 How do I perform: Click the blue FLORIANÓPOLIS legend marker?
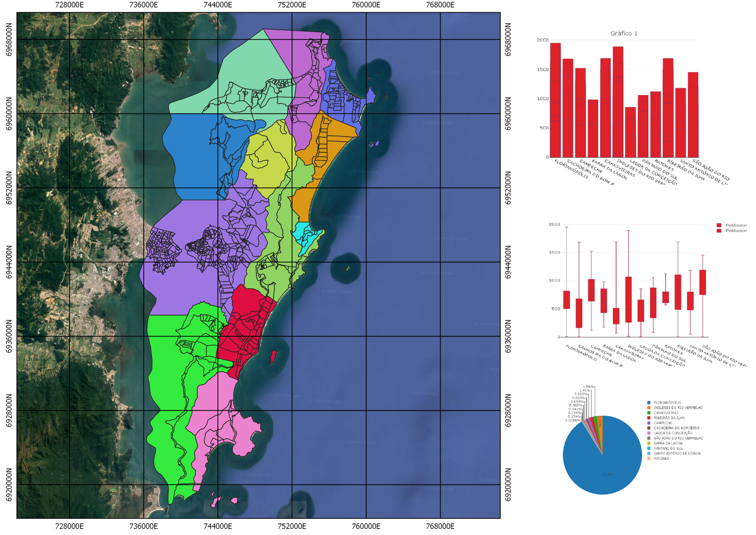coord(649,402)
